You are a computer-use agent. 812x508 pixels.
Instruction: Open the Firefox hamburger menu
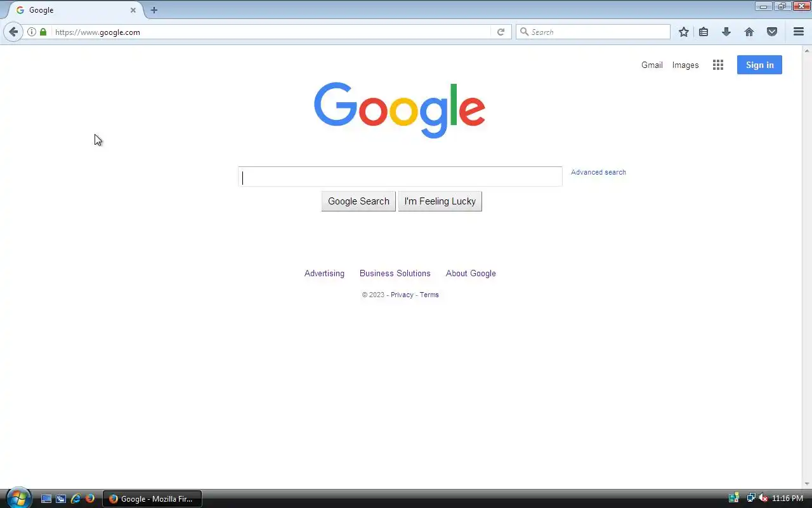click(x=799, y=32)
